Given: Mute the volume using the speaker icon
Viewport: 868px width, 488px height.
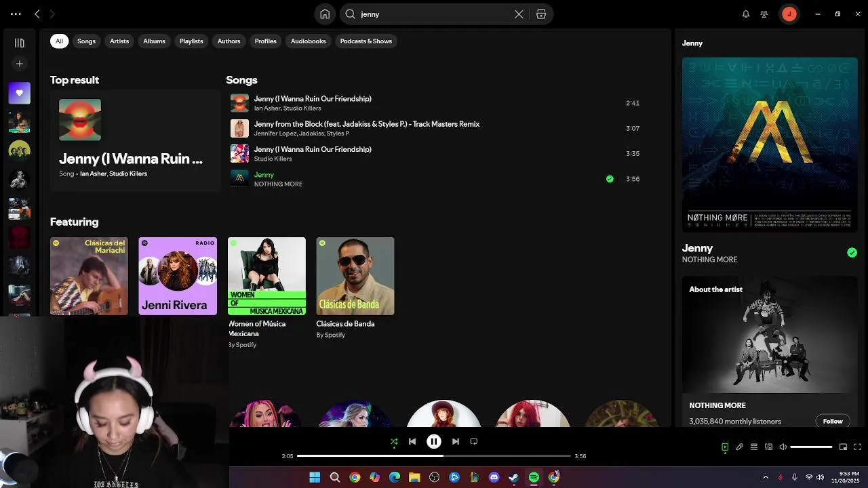Looking at the screenshot, I should tap(783, 447).
